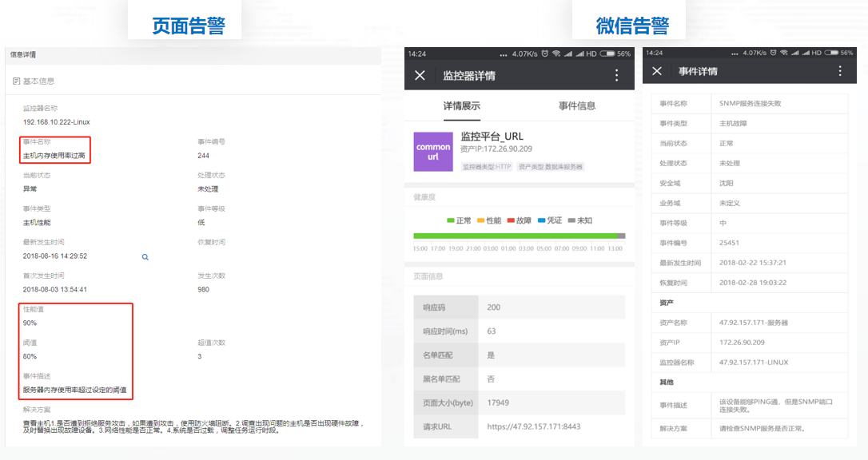Click the recovery time 2018-02-28 19:03:22
Screen dimensions: 868x460
pyautogui.click(x=753, y=283)
